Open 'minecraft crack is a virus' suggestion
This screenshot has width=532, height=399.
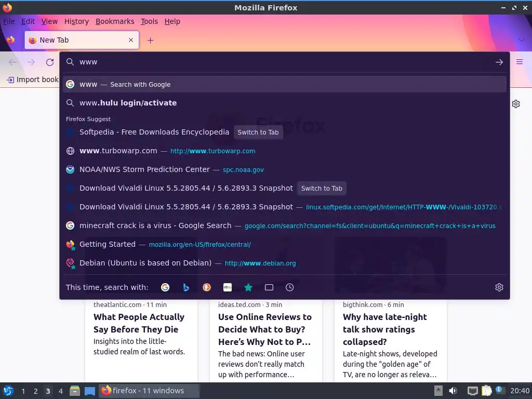285,225
